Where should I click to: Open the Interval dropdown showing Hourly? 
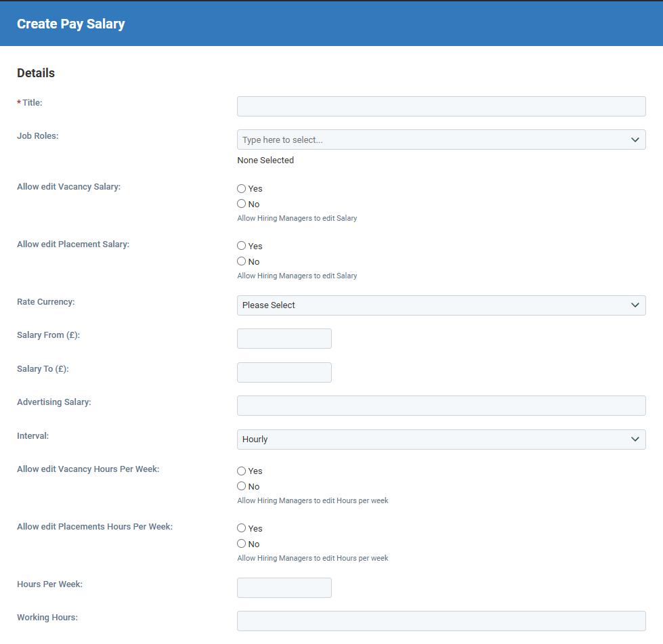click(441, 439)
